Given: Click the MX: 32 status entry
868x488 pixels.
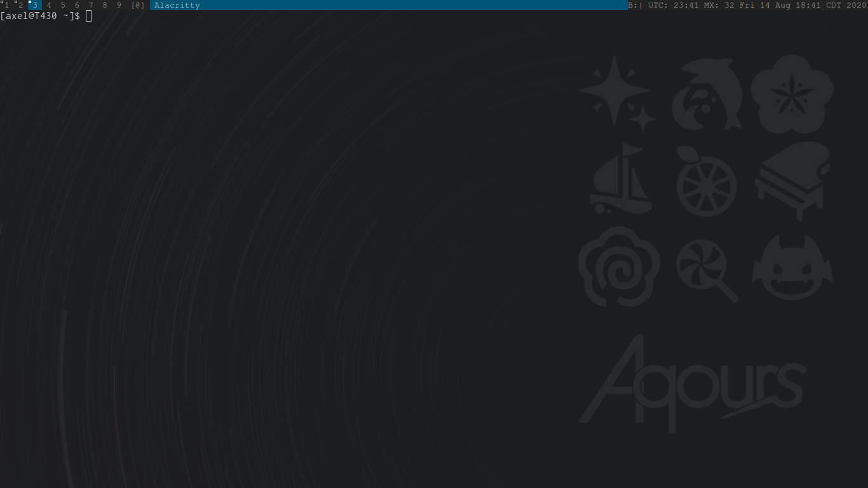Looking at the screenshot, I should point(719,5).
